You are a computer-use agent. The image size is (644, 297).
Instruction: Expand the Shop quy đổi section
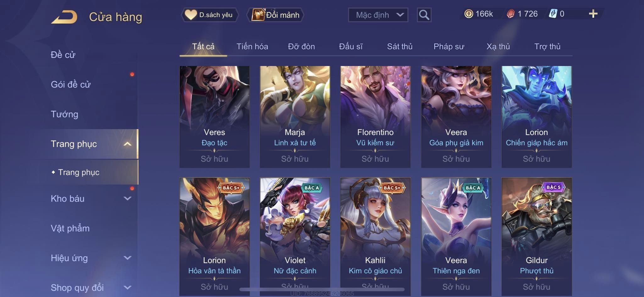click(127, 287)
